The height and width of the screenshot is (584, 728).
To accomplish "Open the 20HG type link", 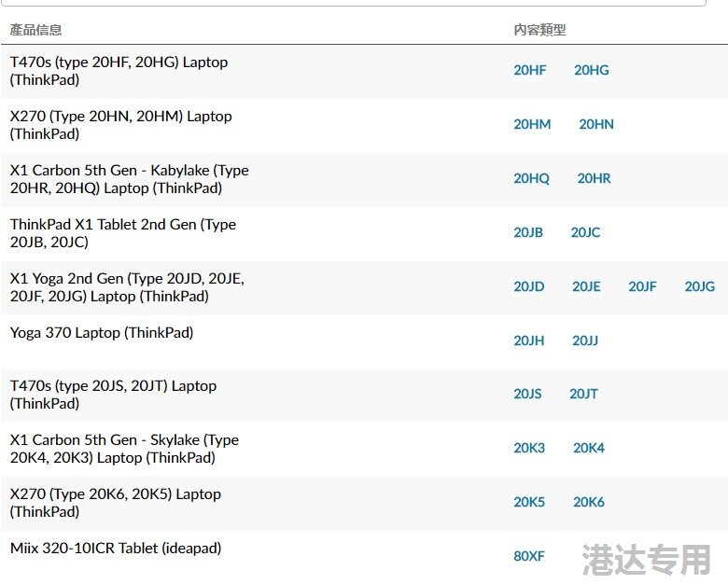I will pyautogui.click(x=591, y=70).
